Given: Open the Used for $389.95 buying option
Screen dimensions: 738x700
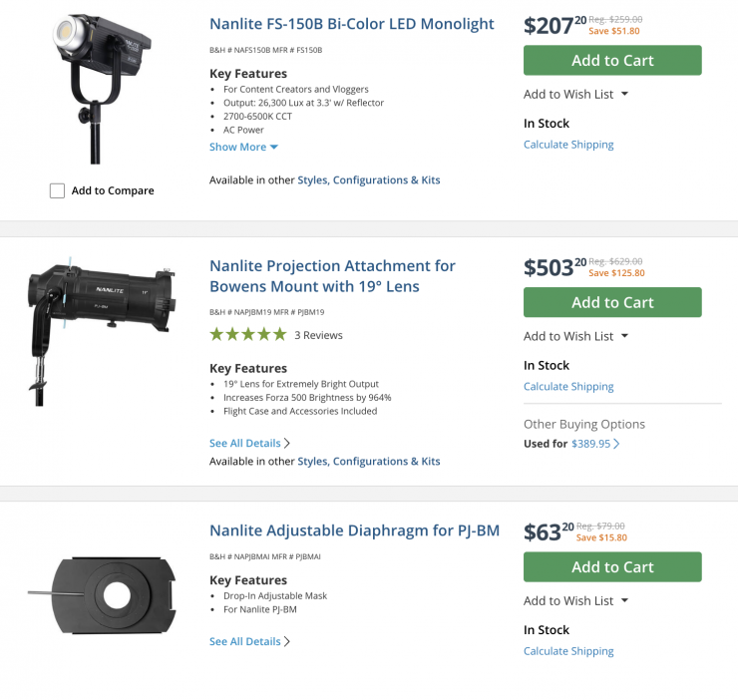Looking at the screenshot, I should (594, 444).
